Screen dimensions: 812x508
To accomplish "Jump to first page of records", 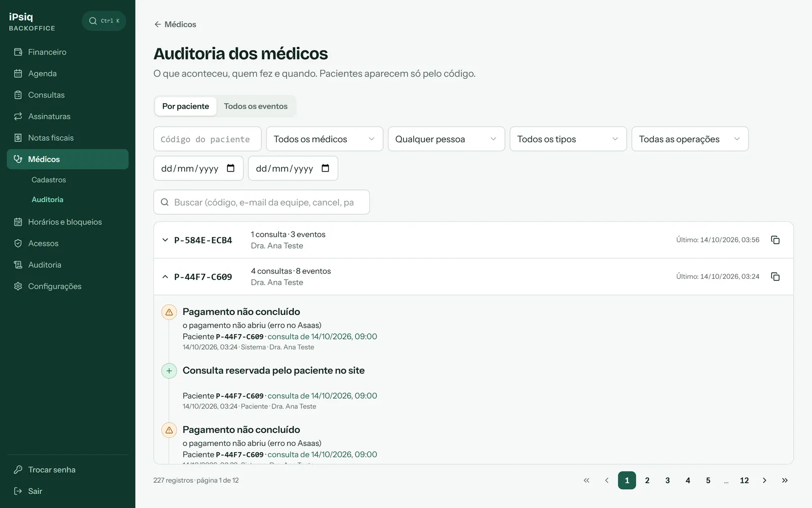I will click(x=586, y=480).
